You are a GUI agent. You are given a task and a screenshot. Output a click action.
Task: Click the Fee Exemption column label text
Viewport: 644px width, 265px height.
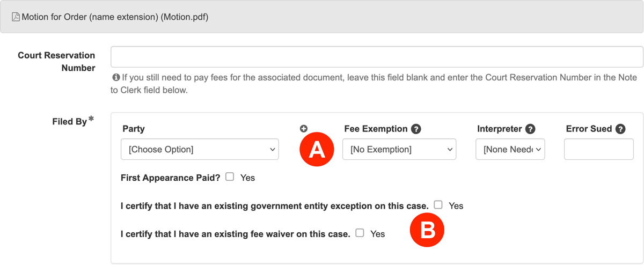coord(376,129)
